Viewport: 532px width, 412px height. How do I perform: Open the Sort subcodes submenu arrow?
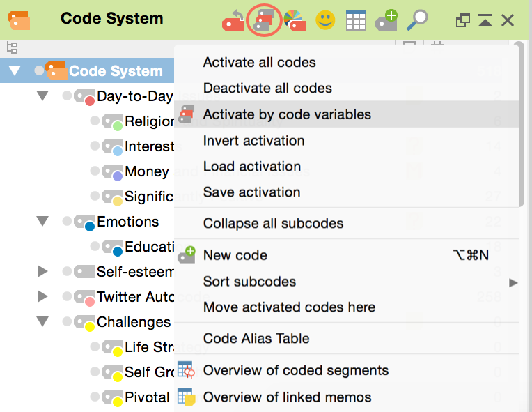(x=513, y=282)
